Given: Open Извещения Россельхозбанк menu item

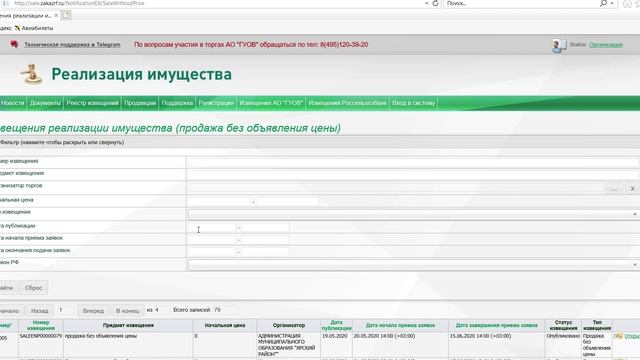Looking at the screenshot, I should (347, 103).
